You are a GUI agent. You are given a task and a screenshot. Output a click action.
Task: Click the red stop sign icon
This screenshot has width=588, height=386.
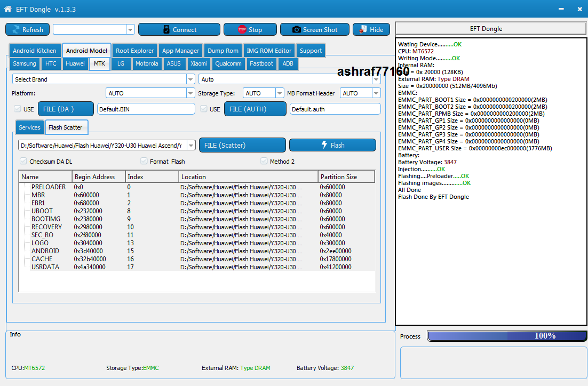242,30
